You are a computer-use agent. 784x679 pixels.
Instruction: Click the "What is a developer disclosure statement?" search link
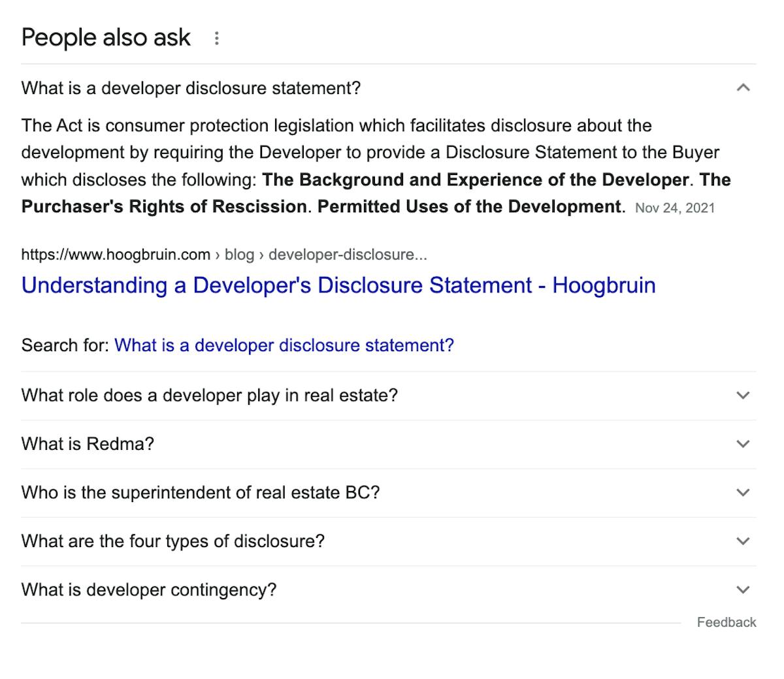pyautogui.click(x=284, y=345)
